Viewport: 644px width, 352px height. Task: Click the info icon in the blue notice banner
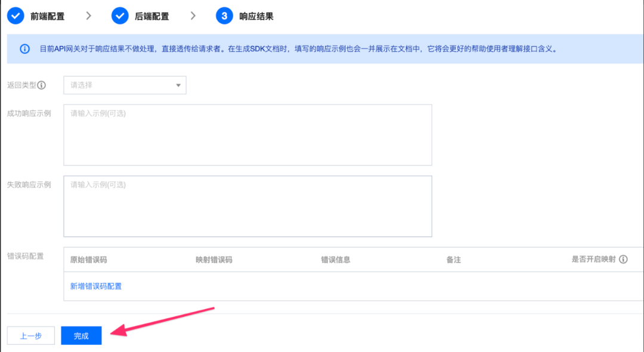point(24,49)
